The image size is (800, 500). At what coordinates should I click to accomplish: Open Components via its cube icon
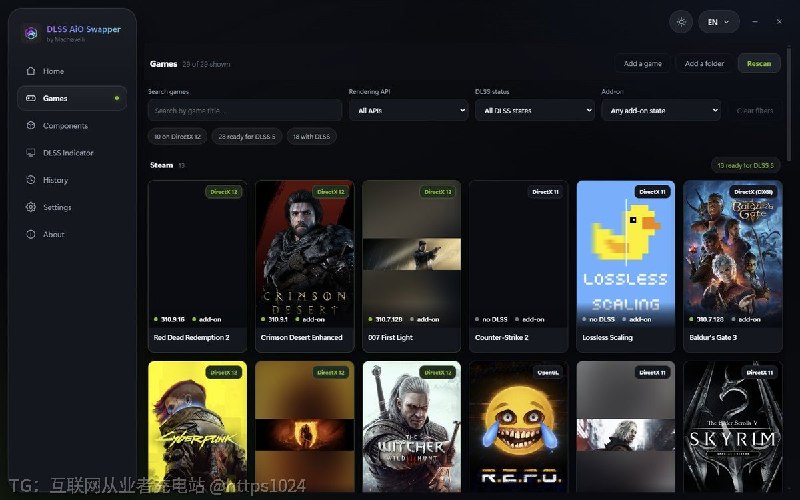[x=31, y=125]
